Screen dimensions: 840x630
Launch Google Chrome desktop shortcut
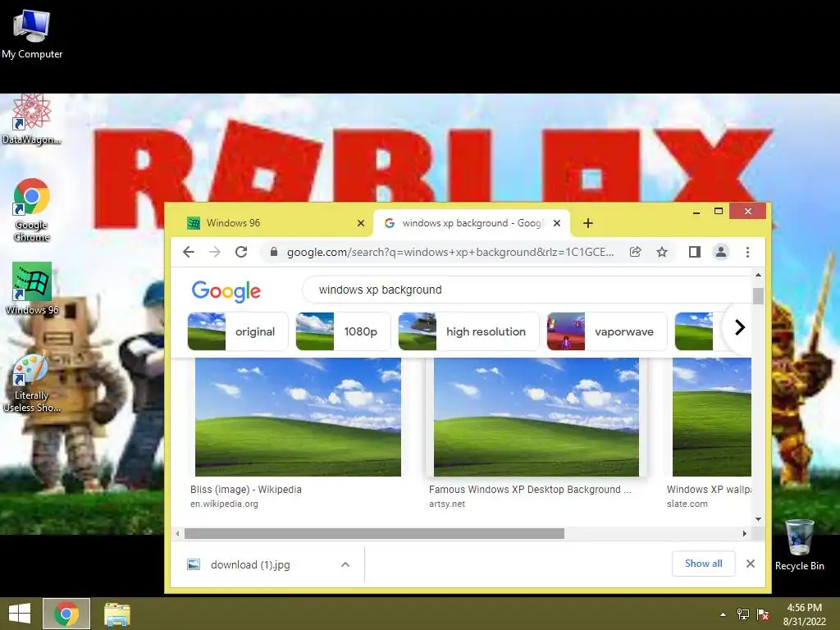32,210
